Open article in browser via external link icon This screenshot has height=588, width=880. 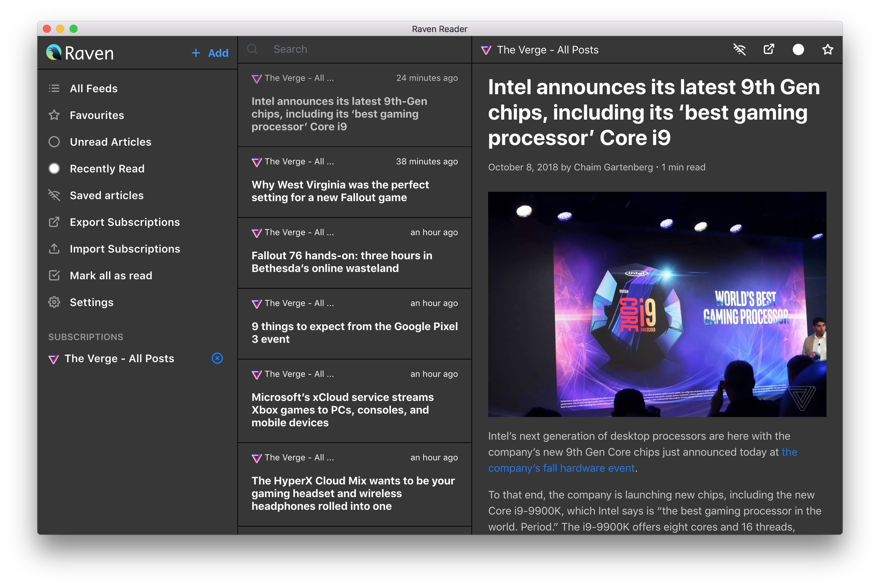(x=769, y=49)
